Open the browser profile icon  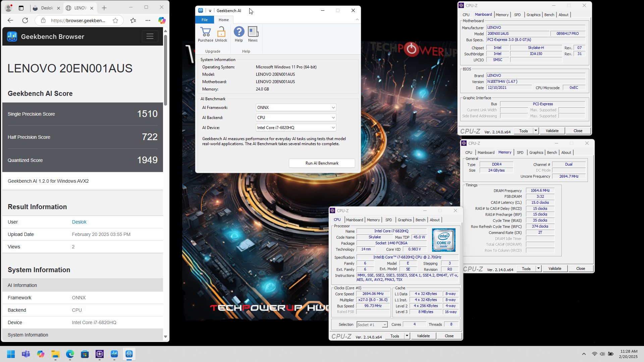tap(9, 8)
